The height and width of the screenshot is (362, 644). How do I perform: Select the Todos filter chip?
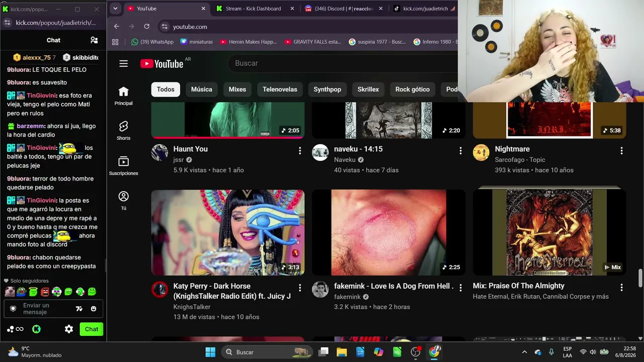(x=166, y=89)
